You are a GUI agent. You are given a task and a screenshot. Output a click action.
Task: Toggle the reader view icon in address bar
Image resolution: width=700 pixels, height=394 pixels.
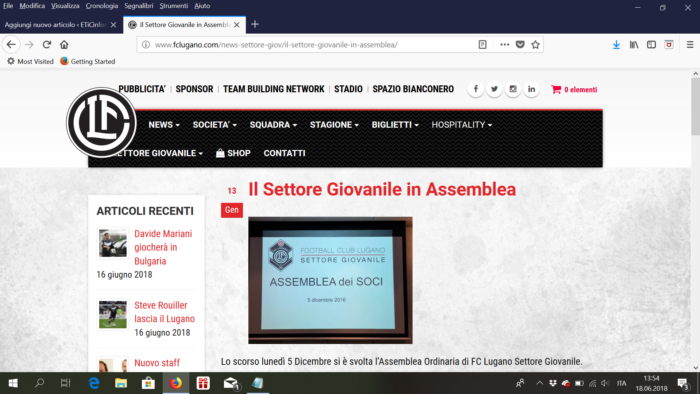coord(483,45)
